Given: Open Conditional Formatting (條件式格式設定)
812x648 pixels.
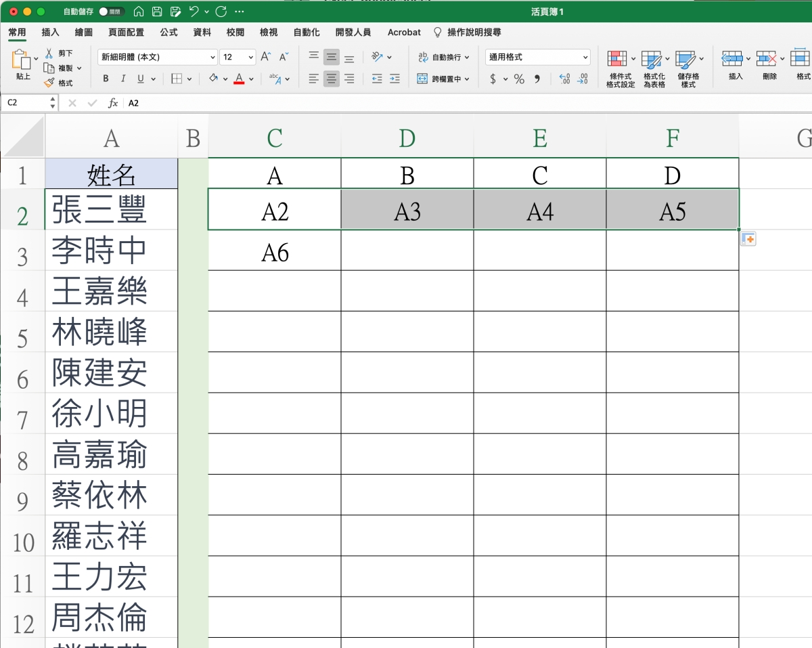Looking at the screenshot, I should (621, 69).
